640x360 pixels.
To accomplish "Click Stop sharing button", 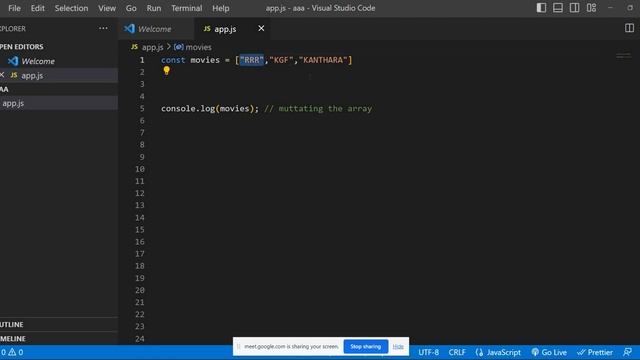I will point(365,347).
